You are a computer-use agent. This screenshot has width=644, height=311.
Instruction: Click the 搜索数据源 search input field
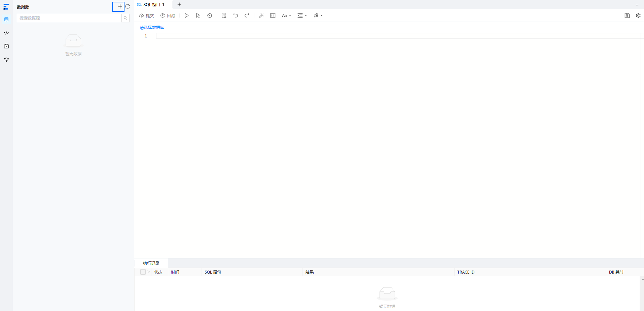click(x=69, y=18)
